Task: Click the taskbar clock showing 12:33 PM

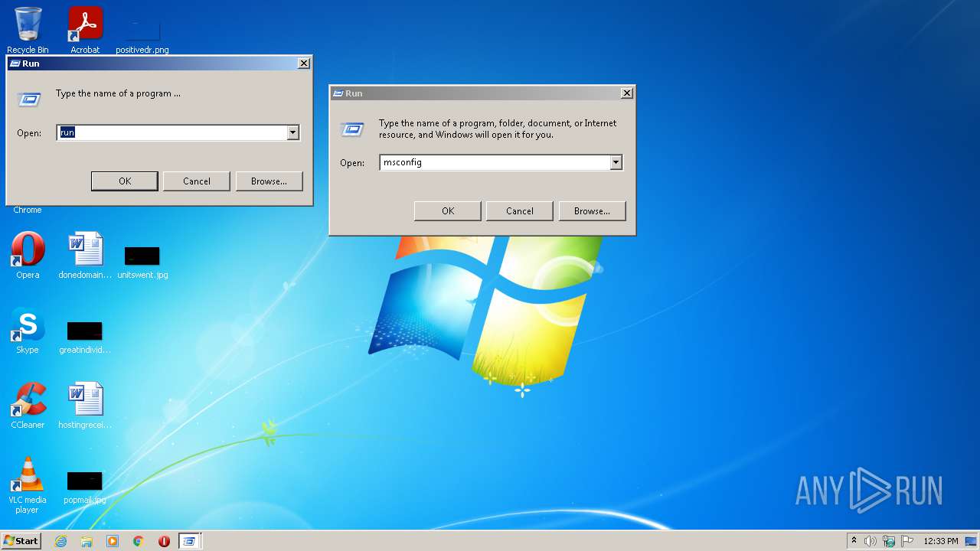Action: pyautogui.click(x=941, y=541)
